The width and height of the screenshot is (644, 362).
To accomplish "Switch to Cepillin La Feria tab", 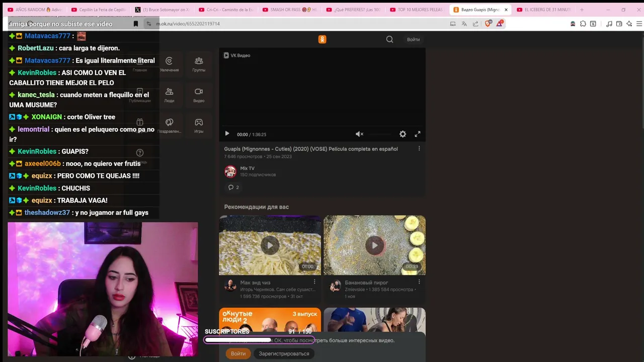I will 99,10.
